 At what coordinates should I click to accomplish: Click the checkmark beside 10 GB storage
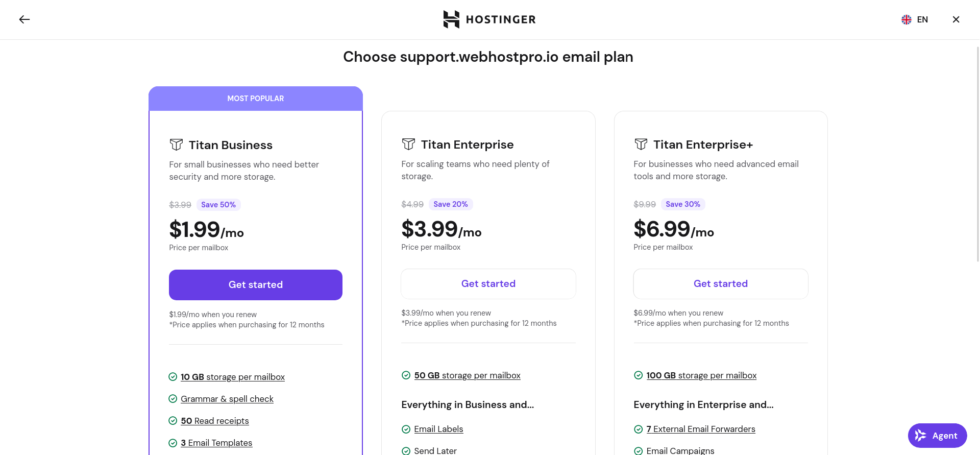[x=173, y=377]
